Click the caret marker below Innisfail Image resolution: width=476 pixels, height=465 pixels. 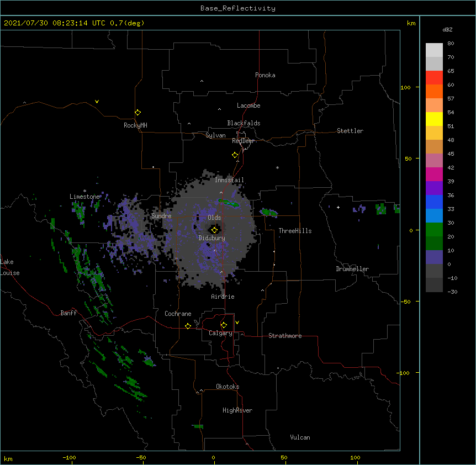click(x=221, y=192)
